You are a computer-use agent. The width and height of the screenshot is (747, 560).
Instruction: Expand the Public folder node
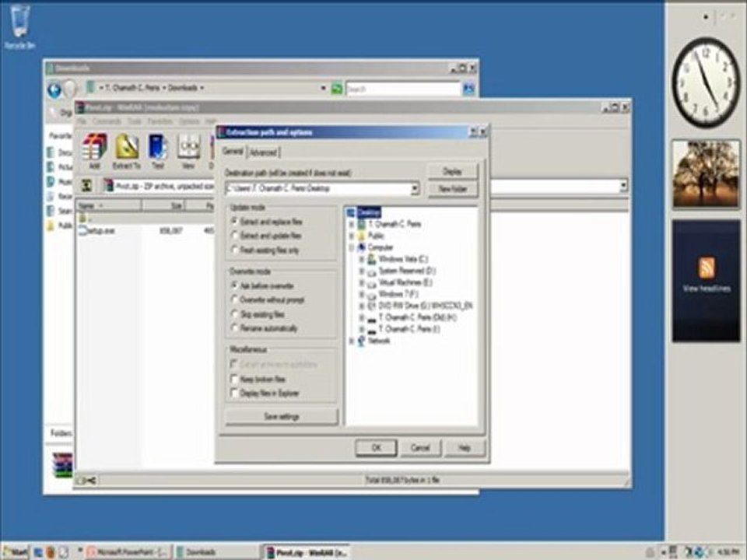pos(352,236)
